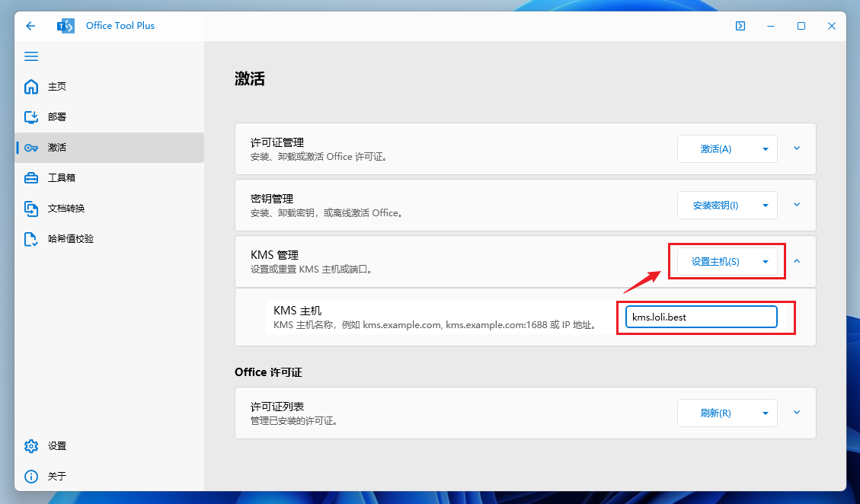Click the 激活(A) button
This screenshot has width=860, height=504.
point(716,149)
